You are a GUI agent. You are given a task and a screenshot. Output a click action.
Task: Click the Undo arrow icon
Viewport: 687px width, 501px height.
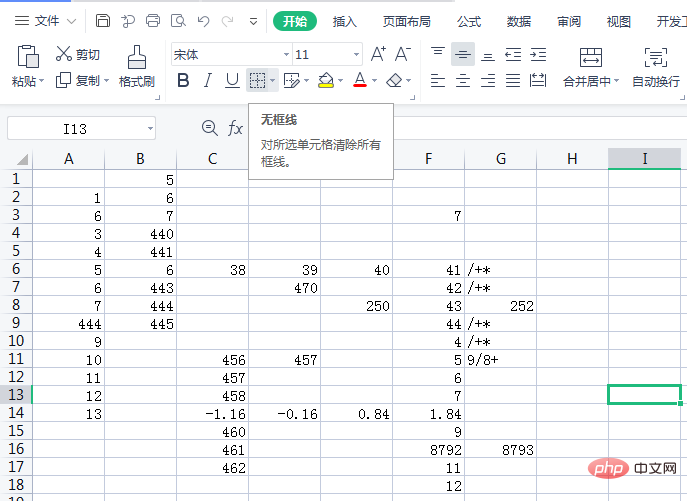coord(203,21)
